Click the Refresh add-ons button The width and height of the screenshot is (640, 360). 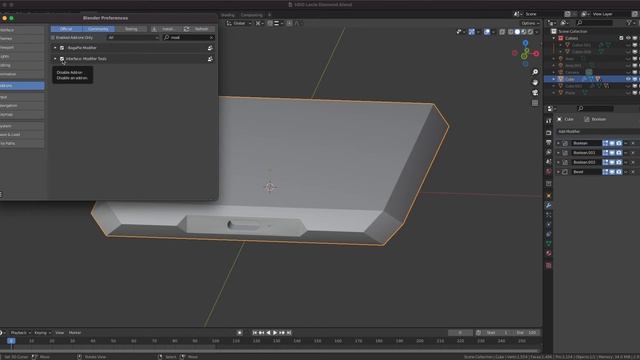tap(198, 29)
